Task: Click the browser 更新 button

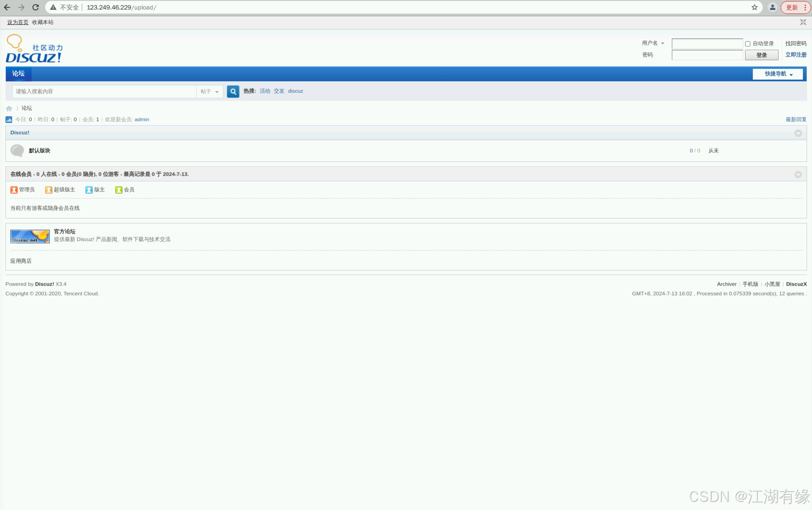Action: tap(792, 7)
